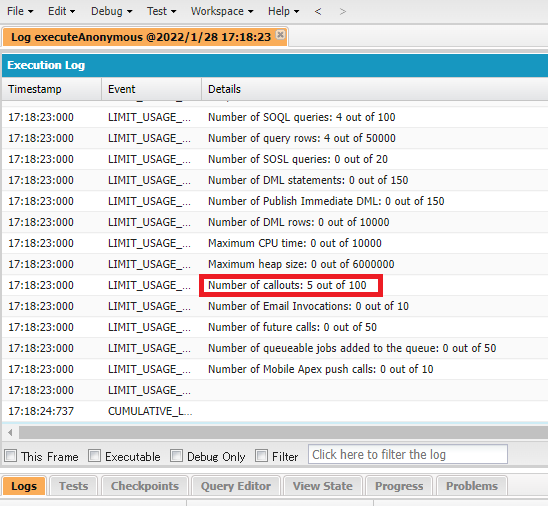Check the Debug Only option
The width and height of the screenshot is (548, 506).
pos(176,456)
